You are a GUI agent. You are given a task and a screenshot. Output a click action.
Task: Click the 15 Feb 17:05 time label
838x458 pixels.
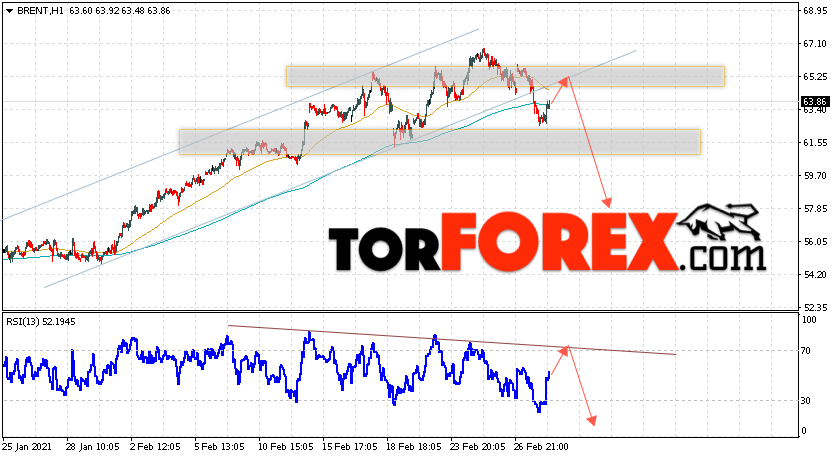(350, 447)
